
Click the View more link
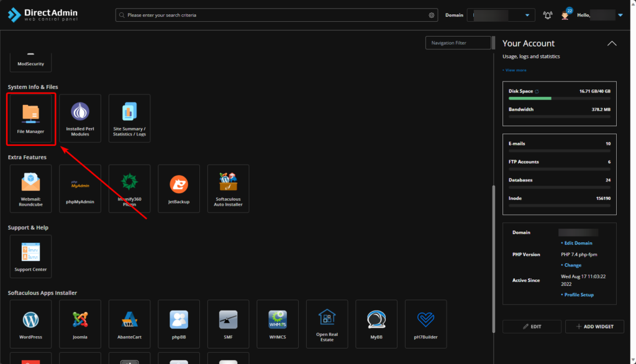515,70
